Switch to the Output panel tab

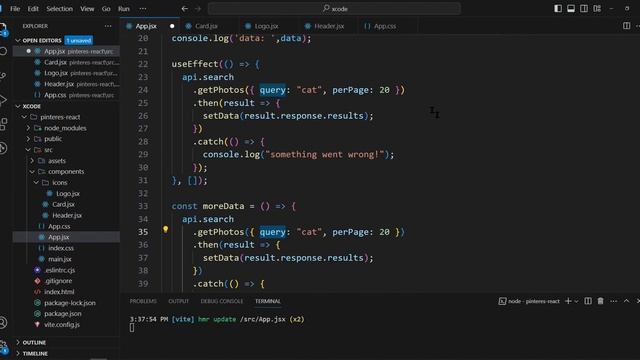click(x=178, y=301)
